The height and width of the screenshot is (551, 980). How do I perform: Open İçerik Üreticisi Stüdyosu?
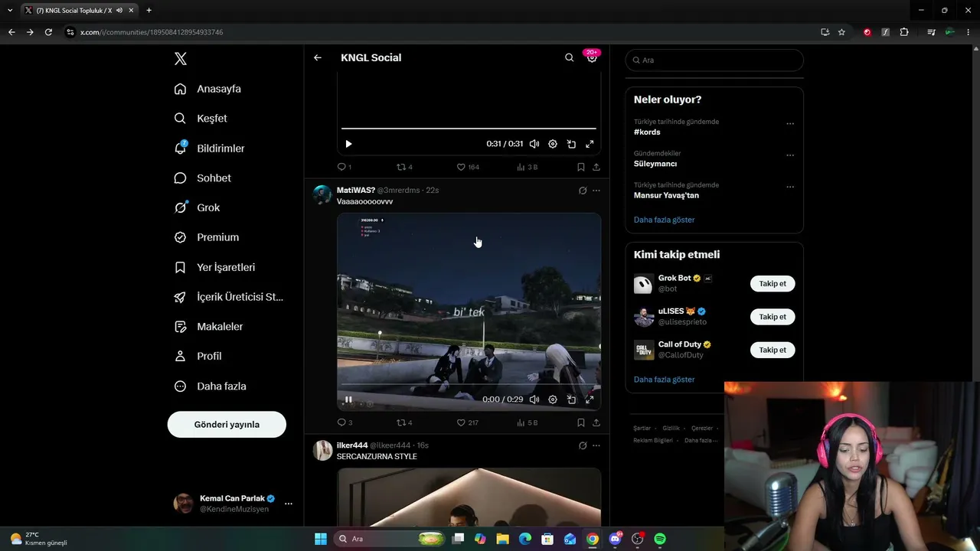tap(229, 297)
